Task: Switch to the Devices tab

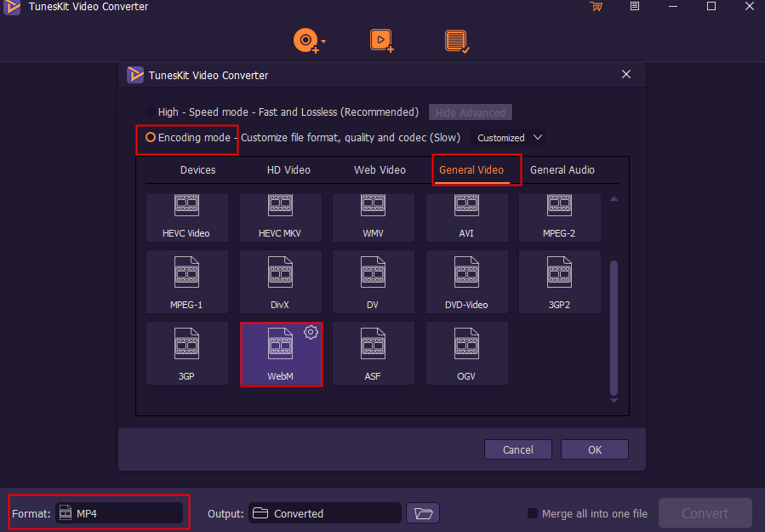Action: click(197, 170)
